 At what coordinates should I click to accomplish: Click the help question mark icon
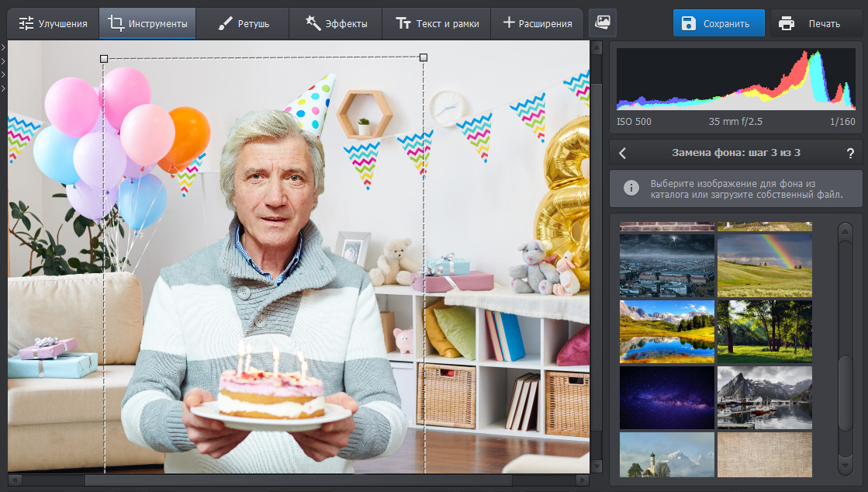point(850,153)
